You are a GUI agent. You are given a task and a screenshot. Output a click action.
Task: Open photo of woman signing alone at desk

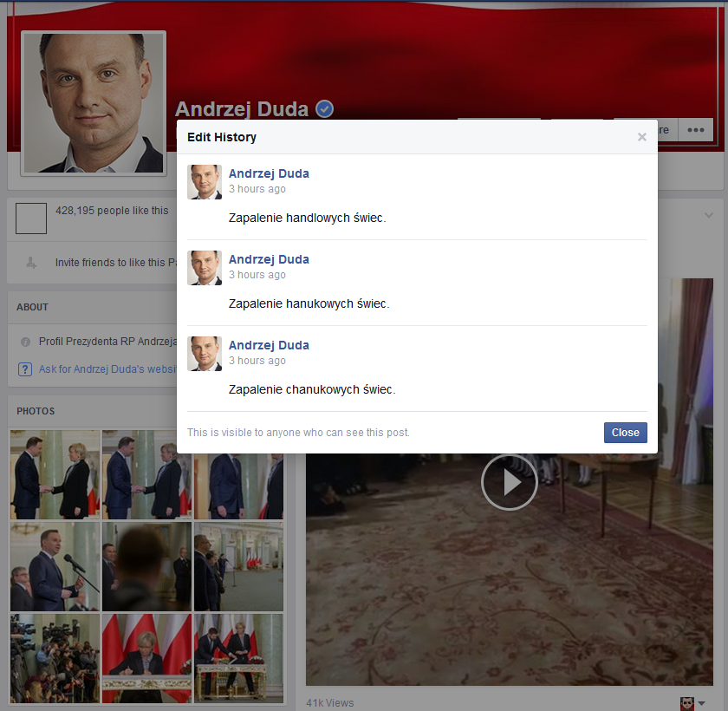(146, 658)
